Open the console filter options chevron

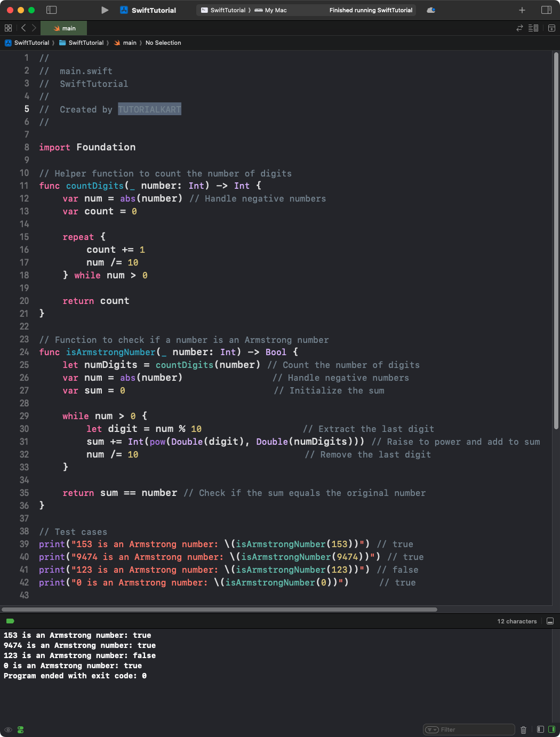pyautogui.click(x=431, y=730)
